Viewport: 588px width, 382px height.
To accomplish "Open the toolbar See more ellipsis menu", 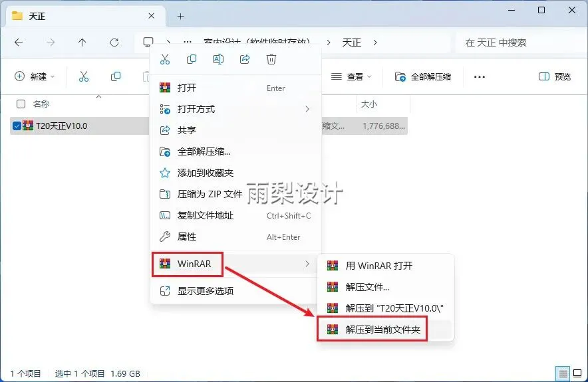I will tap(480, 77).
